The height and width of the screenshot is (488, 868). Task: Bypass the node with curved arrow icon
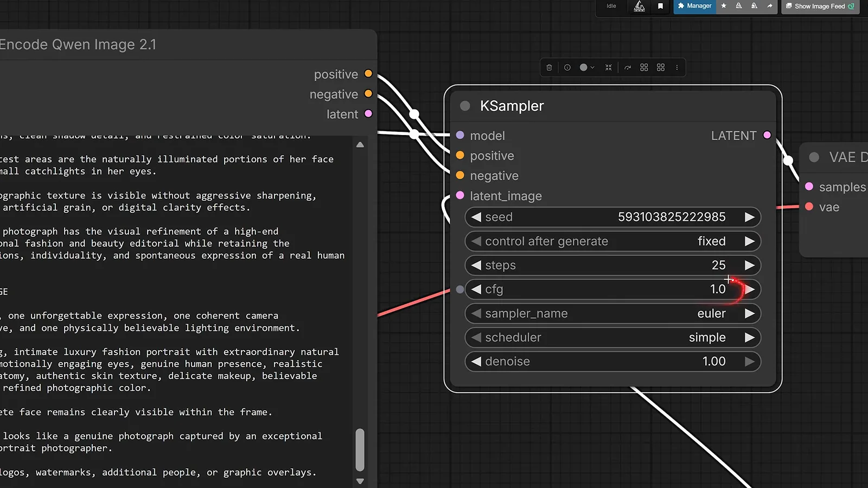tap(628, 68)
